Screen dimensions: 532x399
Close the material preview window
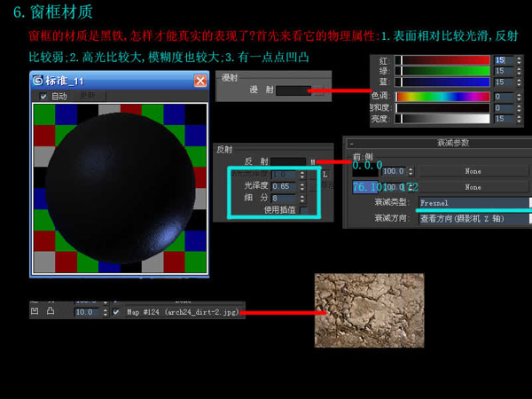click(x=200, y=81)
